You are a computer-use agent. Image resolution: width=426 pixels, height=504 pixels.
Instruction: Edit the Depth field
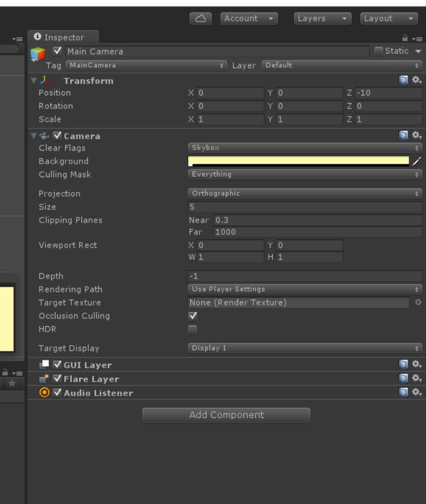(x=305, y=276)
